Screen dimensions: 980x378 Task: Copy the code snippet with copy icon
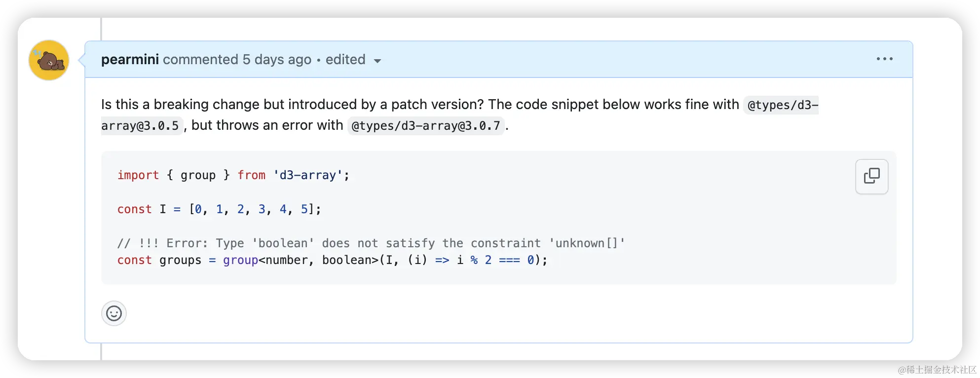(x=871, y=176)
